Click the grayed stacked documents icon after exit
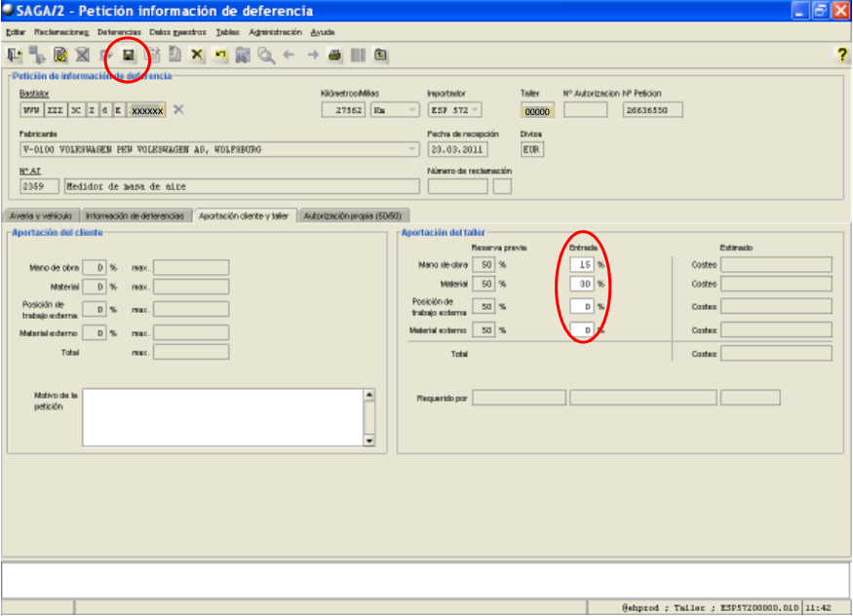The width and height of the screenshot is (853, 616). pos(37,55)
